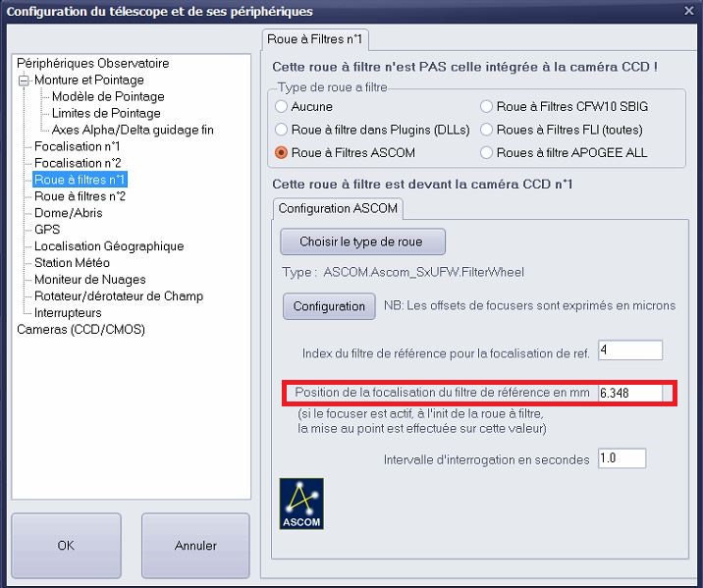Confirm settings with the OK button
The image size is (703, 588).
tap(66, 546)
